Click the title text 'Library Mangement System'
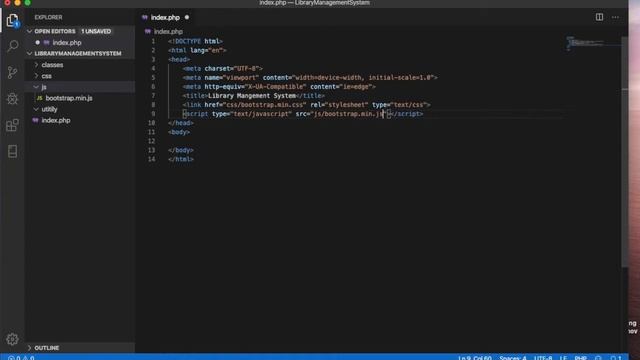This screenshot has height=360, width=640. (x=251, y=96)
